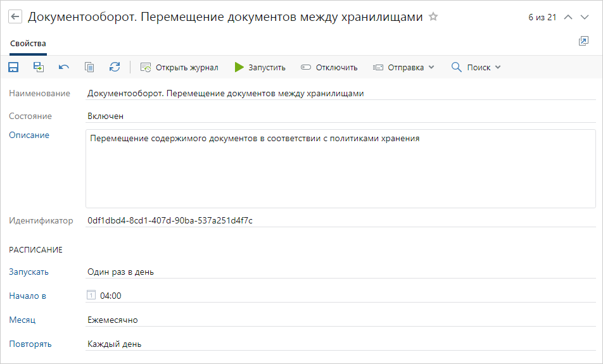The height and width of the screenshot is (364, 603).
Task: Run the job with Запустить
Action: pos(260,67)
